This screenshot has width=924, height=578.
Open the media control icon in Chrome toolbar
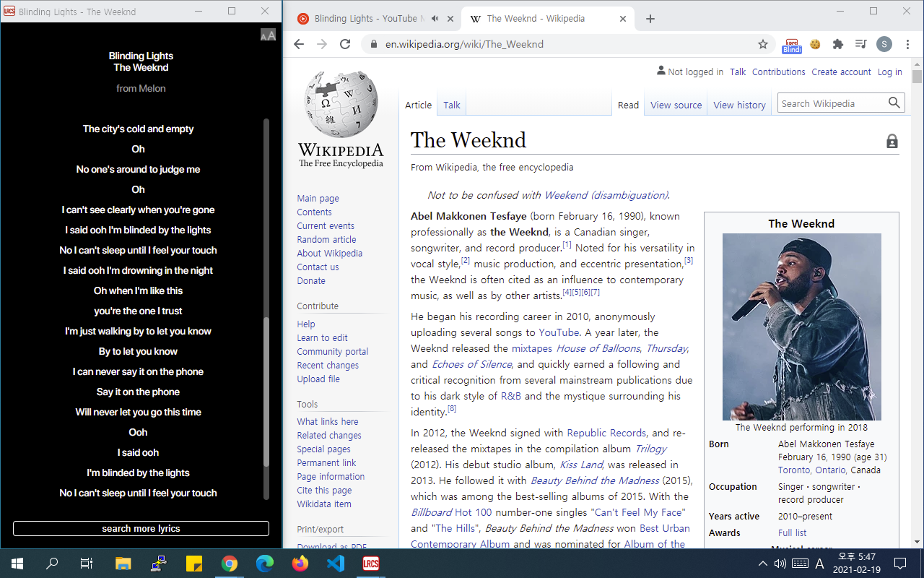860,44
